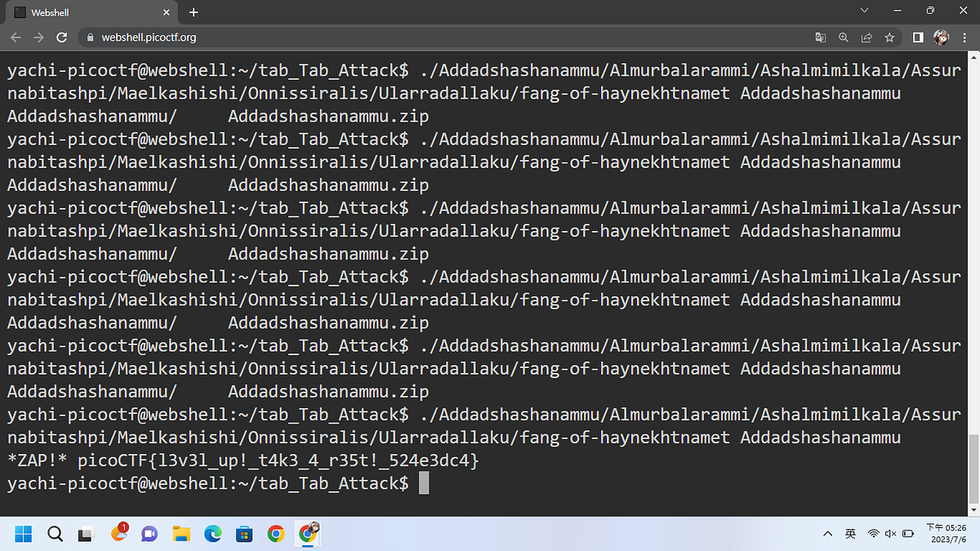Screen dimensions: 980x551
Task: Launch Microsoft Edge from the taskbar
Action: [212, 534]
